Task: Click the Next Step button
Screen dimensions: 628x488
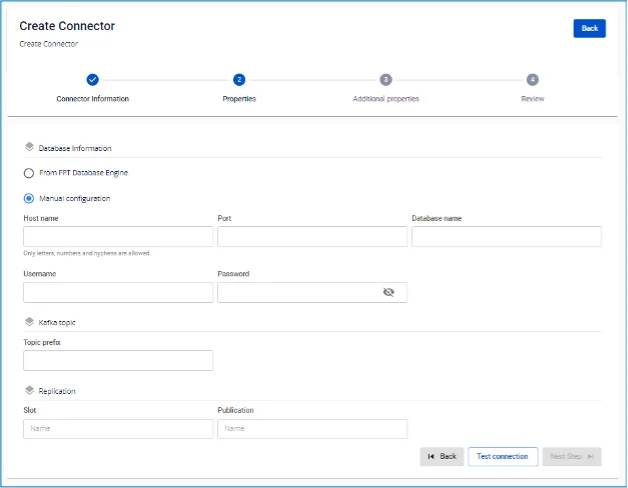Action: click(572, 456)
